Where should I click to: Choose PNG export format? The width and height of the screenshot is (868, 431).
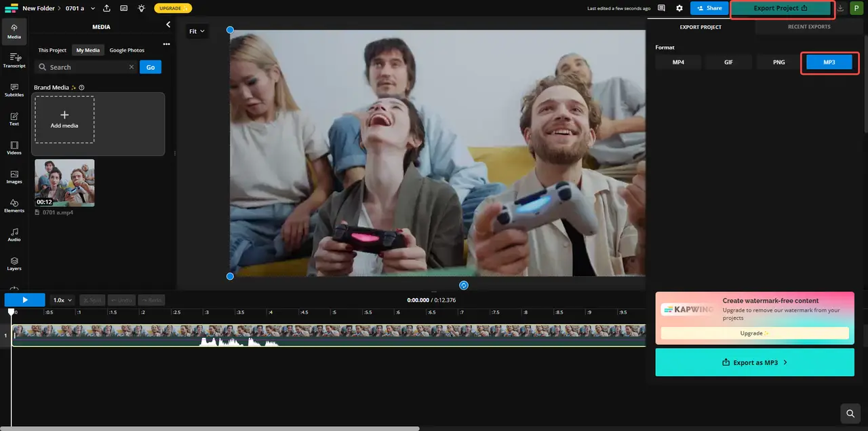tap(779, 62)
